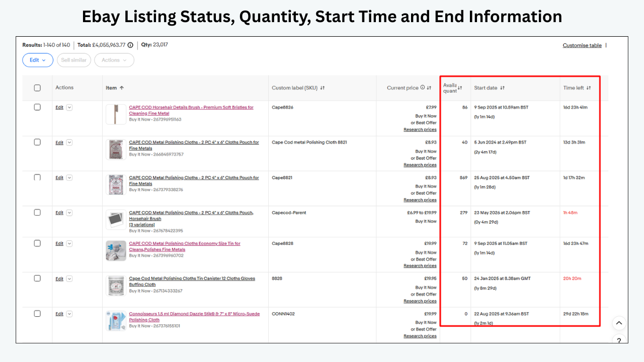
Task: Open the Diamond Dazzle Stik product thumbnail
Action: pyautogui.click(x=116, y=321)
